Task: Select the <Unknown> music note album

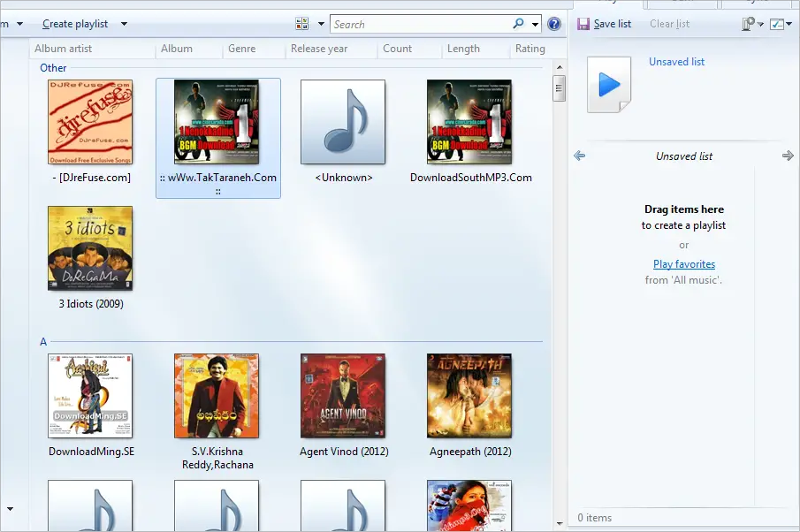Action: point(343,122)
